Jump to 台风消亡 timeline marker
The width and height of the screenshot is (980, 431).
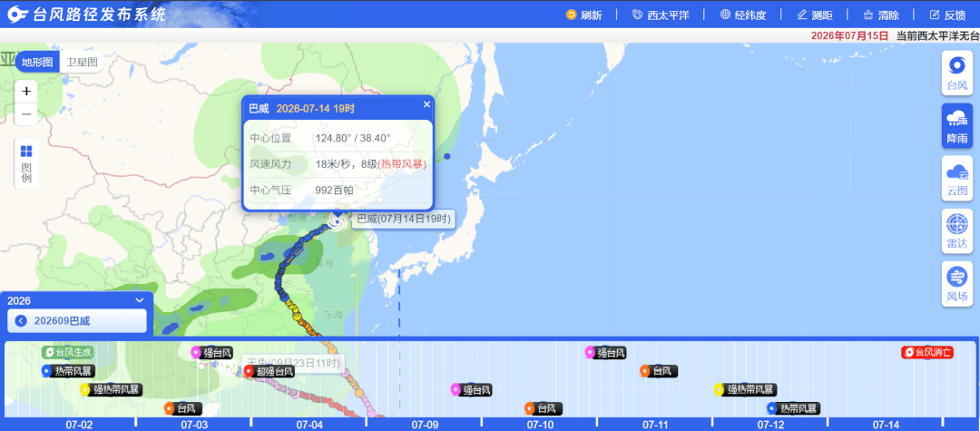click(927, 352)
